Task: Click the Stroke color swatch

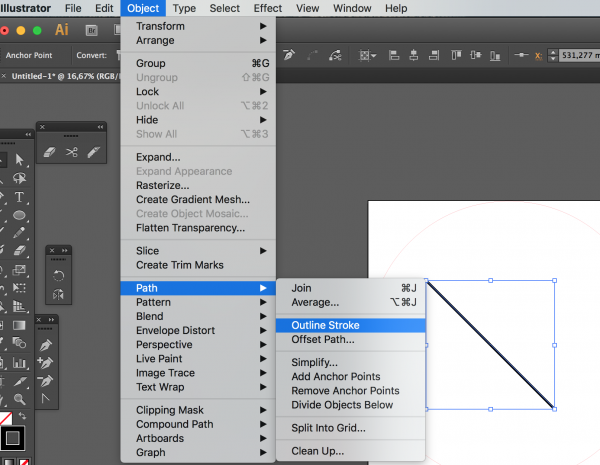Action: [x=13, y=438]
